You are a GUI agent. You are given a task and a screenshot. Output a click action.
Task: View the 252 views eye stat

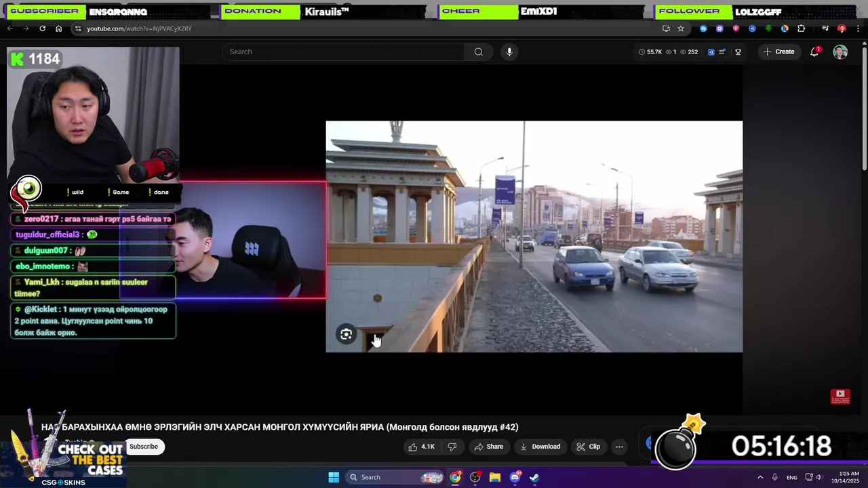[689, 52]
